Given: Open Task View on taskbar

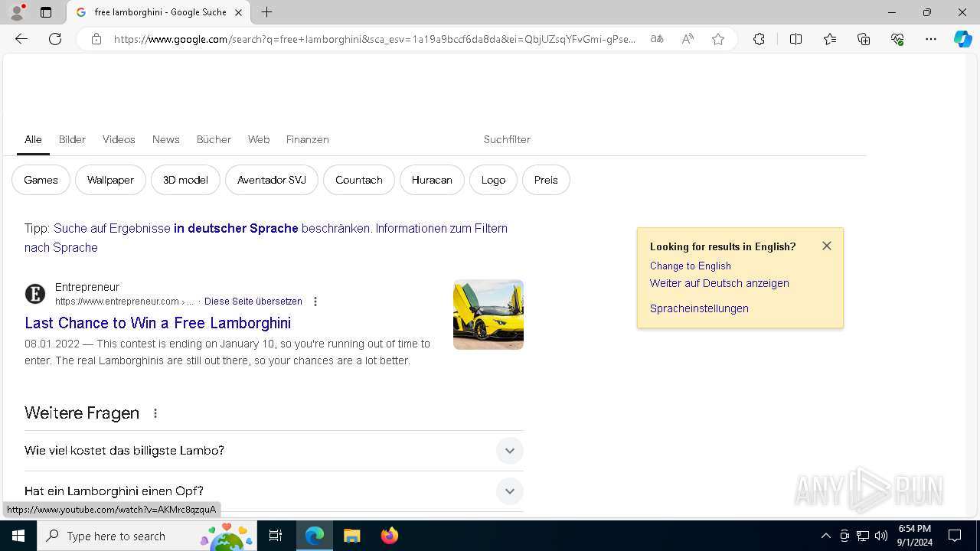Looking at the screenshot, I should click(x=276, y=536).
